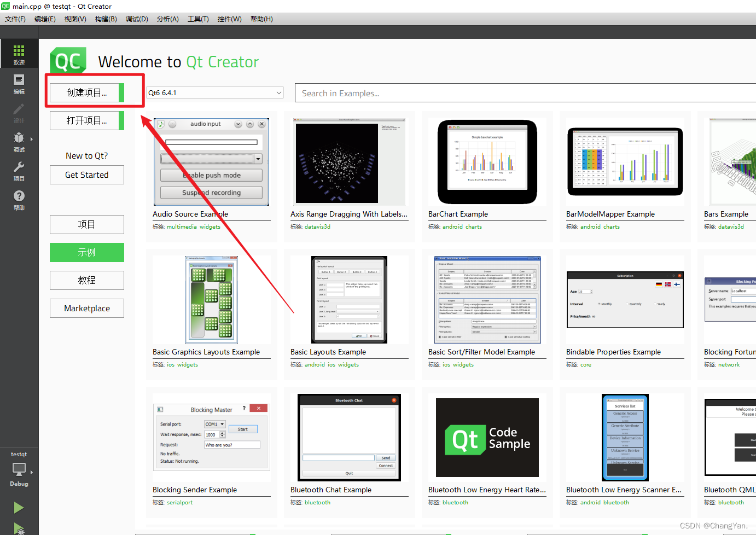The image size is (756, 535).
Task: Open Bluetooth Low Energy Scanner thumbnail
Action: [625, 438]
